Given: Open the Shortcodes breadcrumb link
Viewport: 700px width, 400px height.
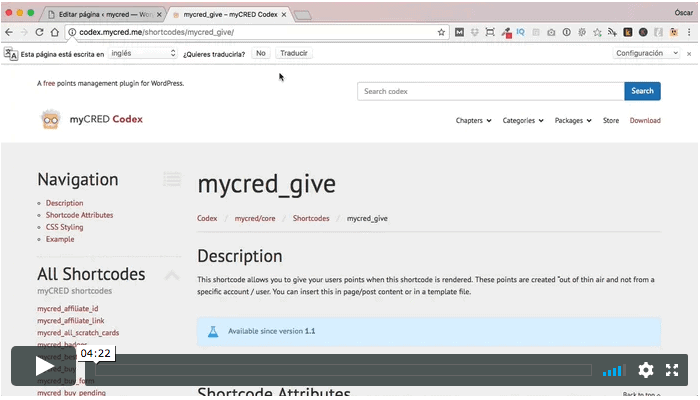Looking at the screenshot, I should coord(311,218).
